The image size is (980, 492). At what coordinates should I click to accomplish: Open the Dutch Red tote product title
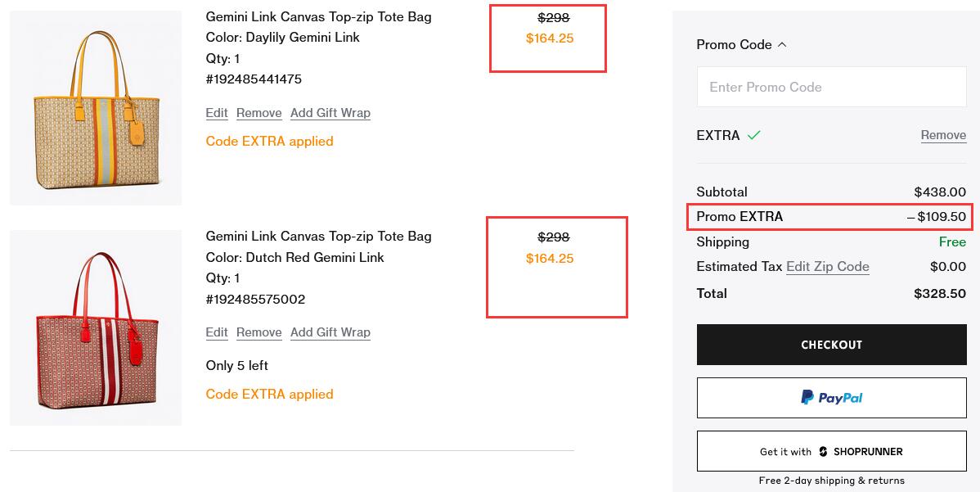pyautogui.click(x=319, y=237)
